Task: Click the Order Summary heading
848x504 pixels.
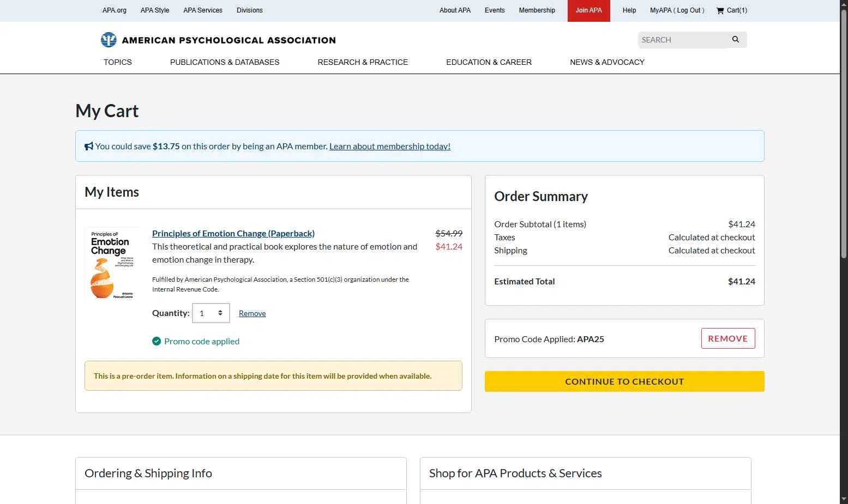Action: [x=541, y=196]
